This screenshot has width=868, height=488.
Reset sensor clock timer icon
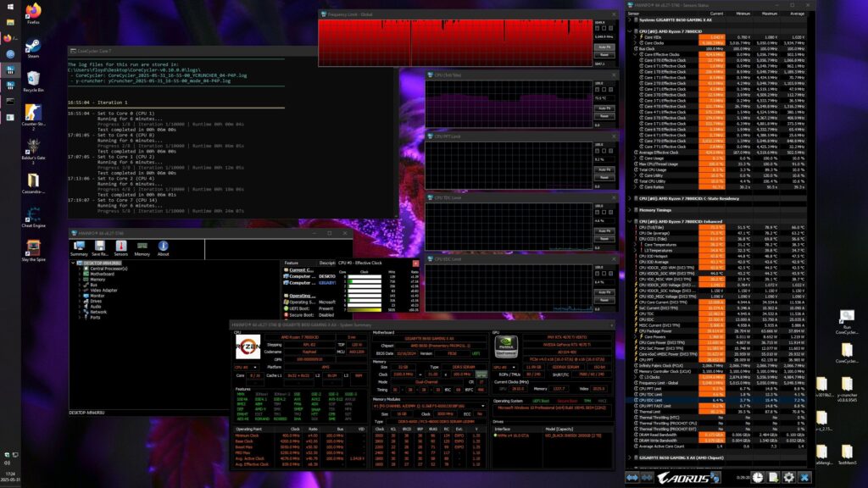click(757, 478)
